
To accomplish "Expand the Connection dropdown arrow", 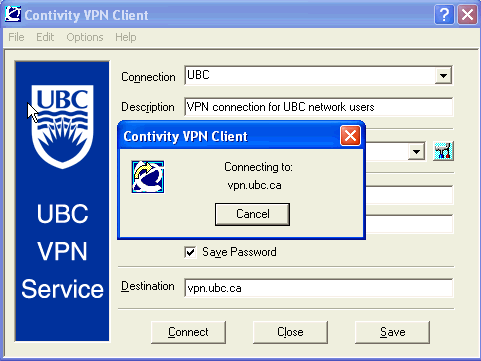I will (443, 76).
